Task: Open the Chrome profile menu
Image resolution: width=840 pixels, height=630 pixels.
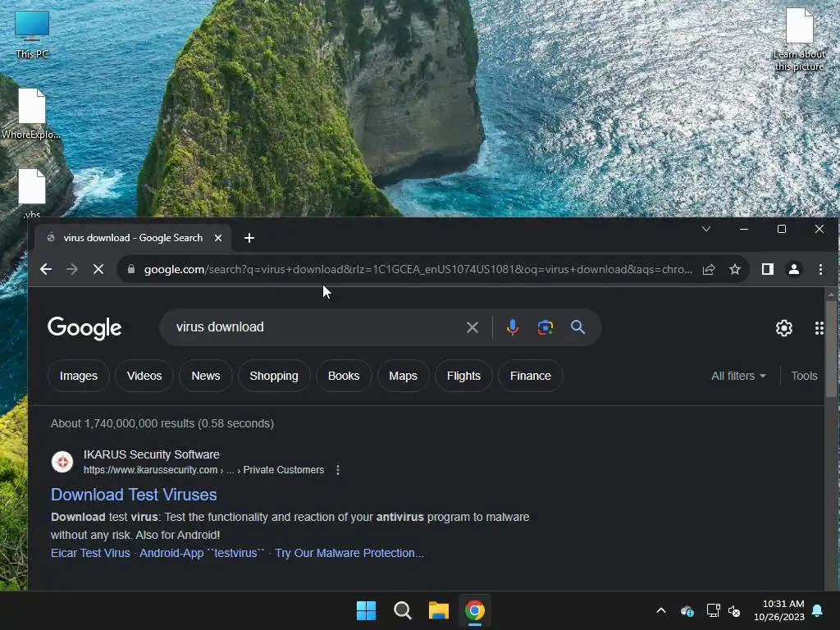Action: [x=794, y=269]
